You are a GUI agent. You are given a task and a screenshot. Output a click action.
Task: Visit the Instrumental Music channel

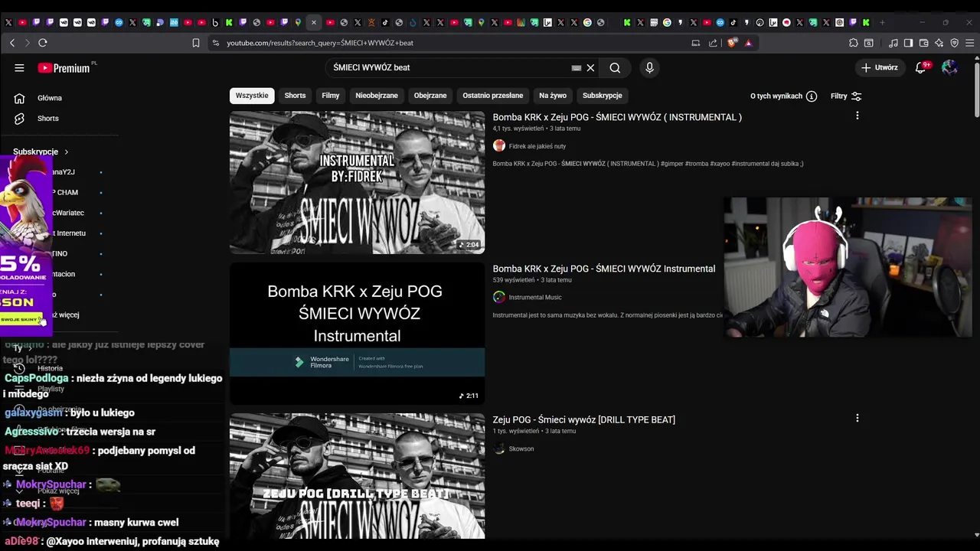coord(535,297)
